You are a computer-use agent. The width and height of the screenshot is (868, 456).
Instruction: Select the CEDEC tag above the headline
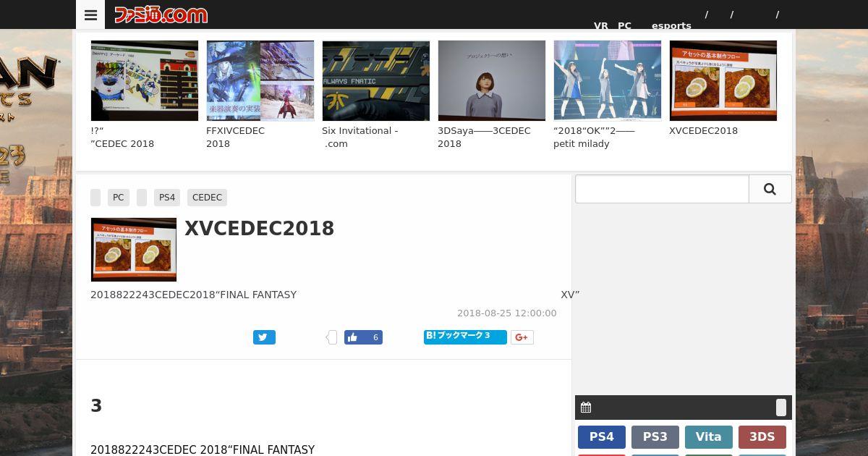click(207, 198)
